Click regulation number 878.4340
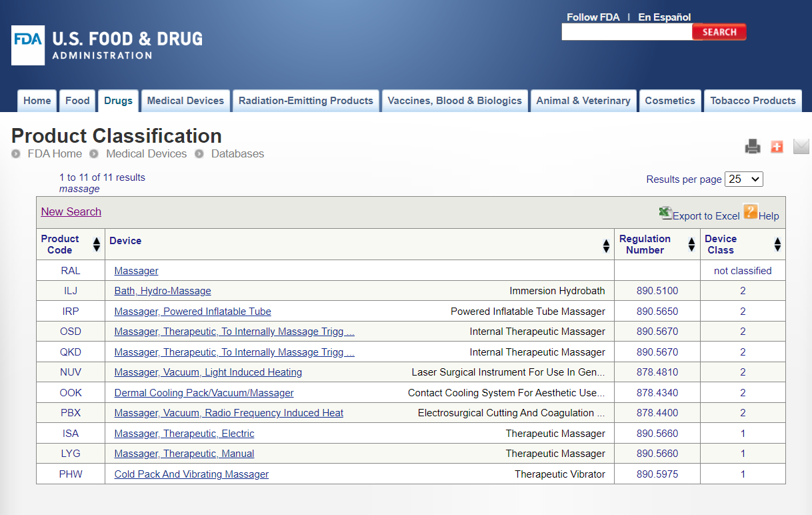 657,393
